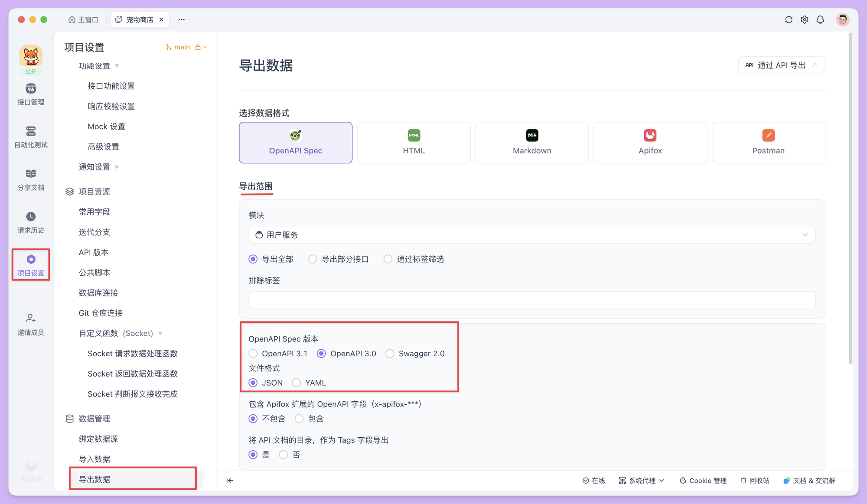Switch file format to YAML
867x504 pixels.
click(297, 383)
